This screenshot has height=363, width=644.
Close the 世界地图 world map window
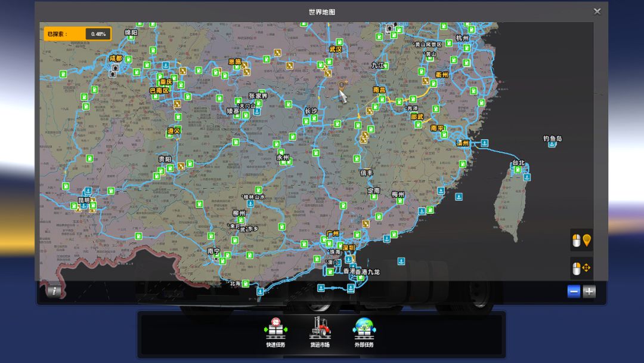point(597,11)
